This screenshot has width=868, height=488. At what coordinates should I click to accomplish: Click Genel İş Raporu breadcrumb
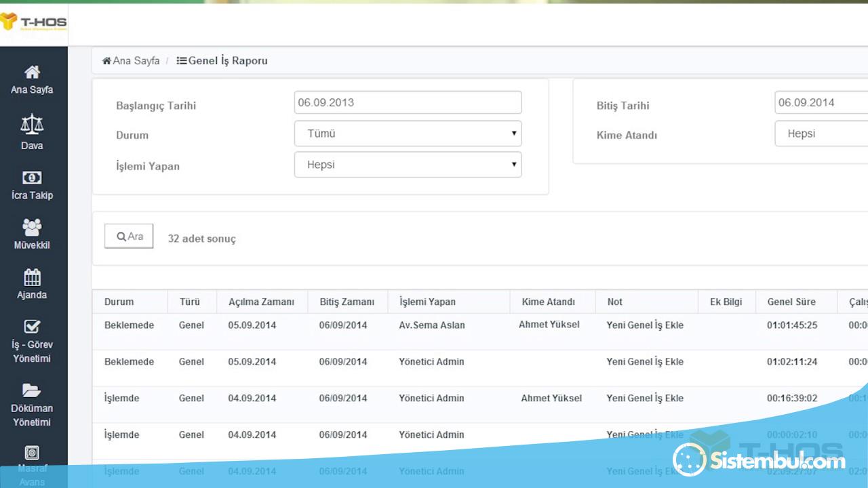[x=228, y=60]
